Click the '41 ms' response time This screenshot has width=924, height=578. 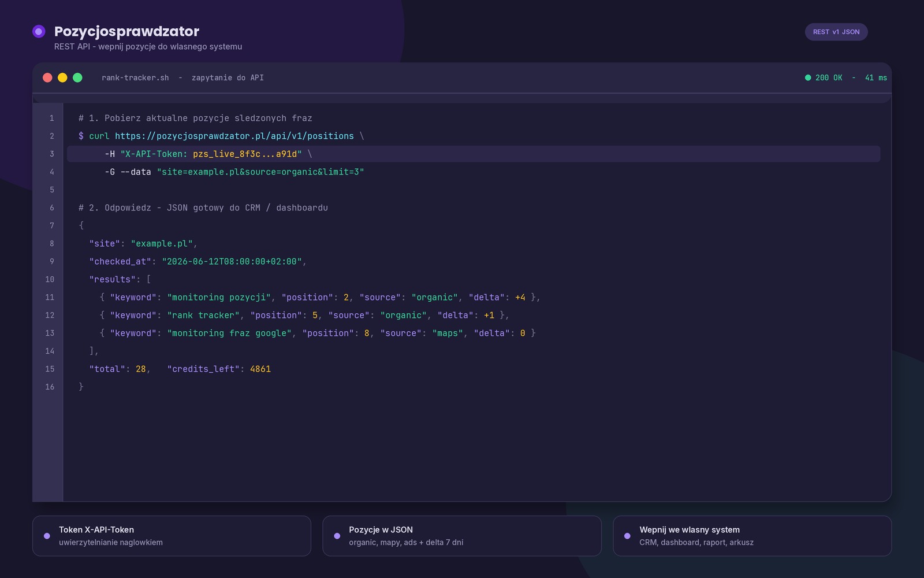tap(876, 77)
